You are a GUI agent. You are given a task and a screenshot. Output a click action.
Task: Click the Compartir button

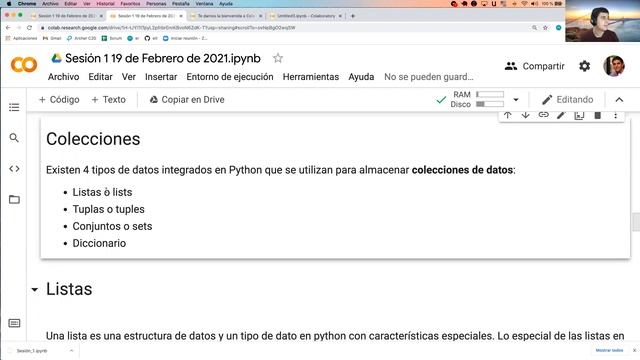click(x=535, y=66)
